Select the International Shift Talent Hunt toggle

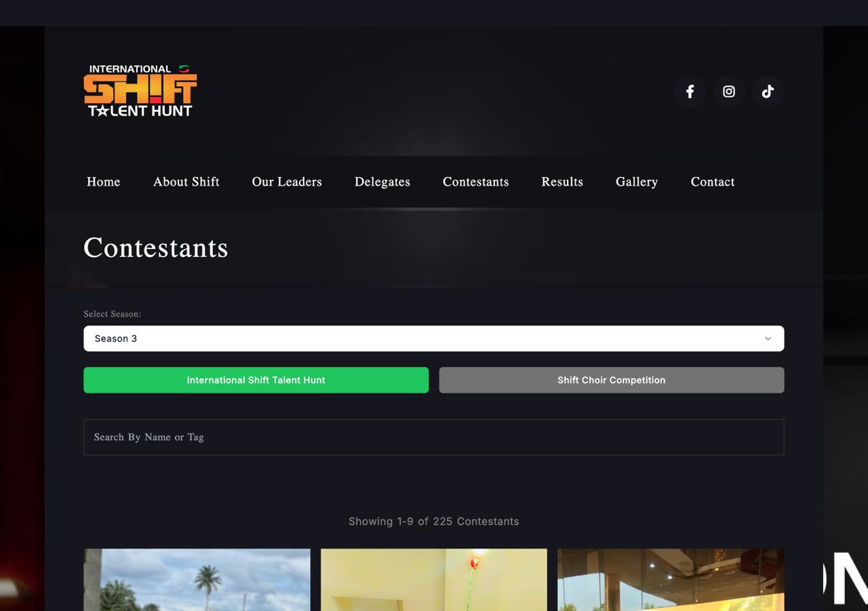click(x=256, y=380)
